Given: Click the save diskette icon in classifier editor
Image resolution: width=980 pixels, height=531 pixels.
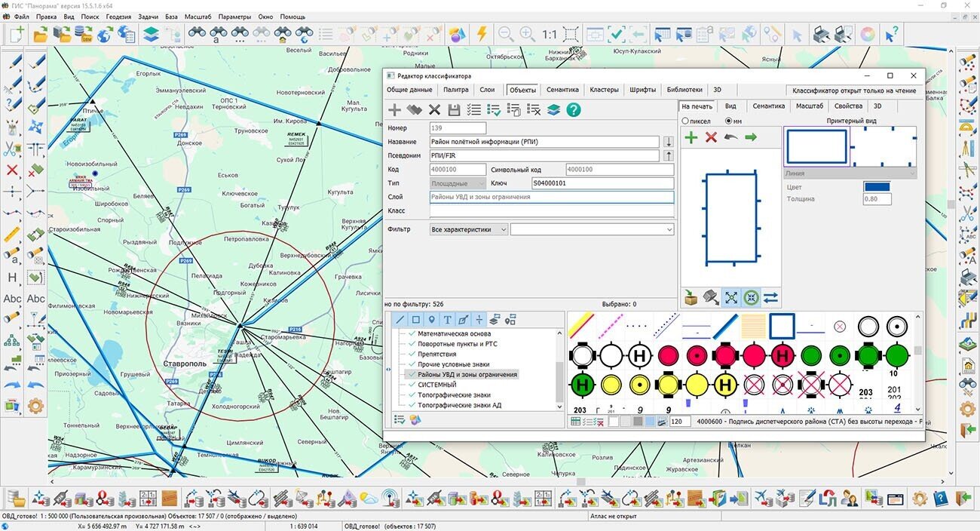Looking at the screenshot, I should (x=454, y=110).
